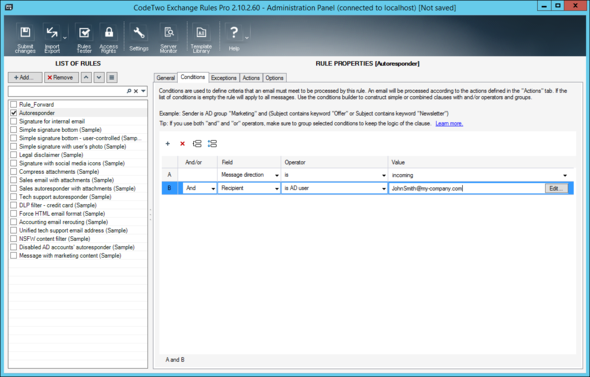
Task: Switch to the Exceptions tab
Action: click(x=224, y=78)
